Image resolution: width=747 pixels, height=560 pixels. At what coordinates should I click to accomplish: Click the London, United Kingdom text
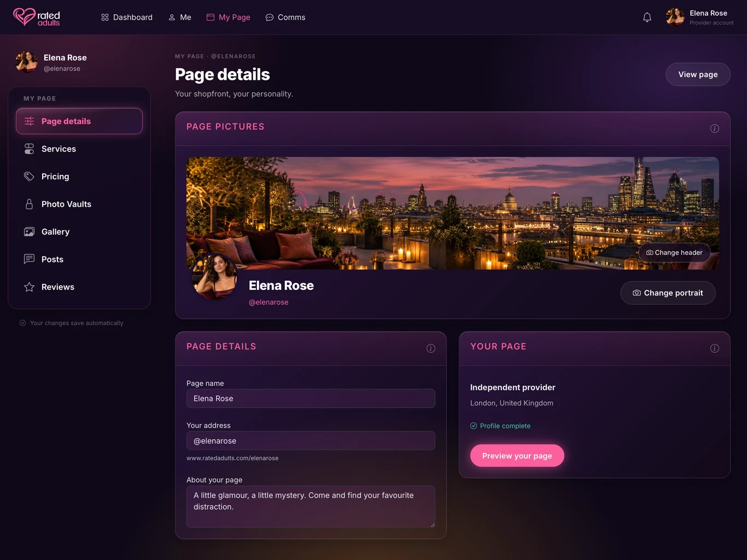[512, 403]
